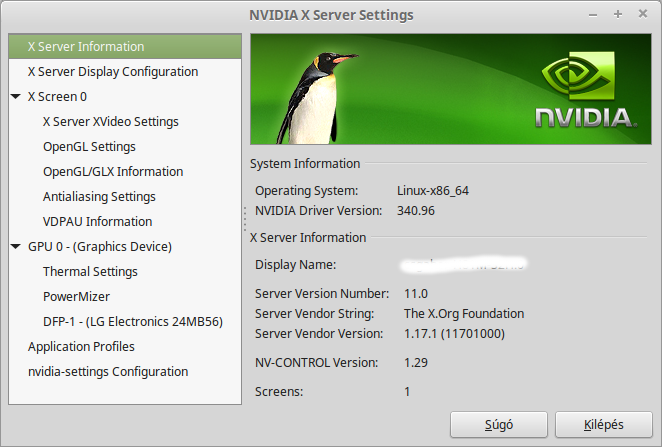Click The X.Org Foundation vendor string
The width and height of the screenshot is (662, 447).
(464, 314)
